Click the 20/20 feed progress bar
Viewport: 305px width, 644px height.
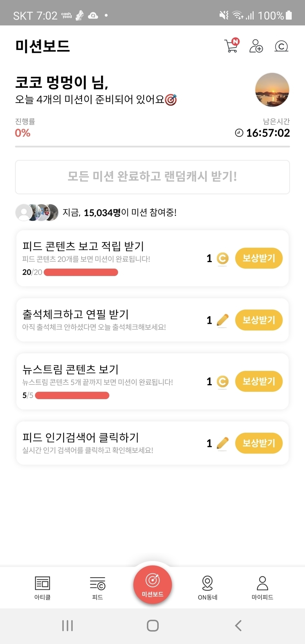tap(81, 272)
